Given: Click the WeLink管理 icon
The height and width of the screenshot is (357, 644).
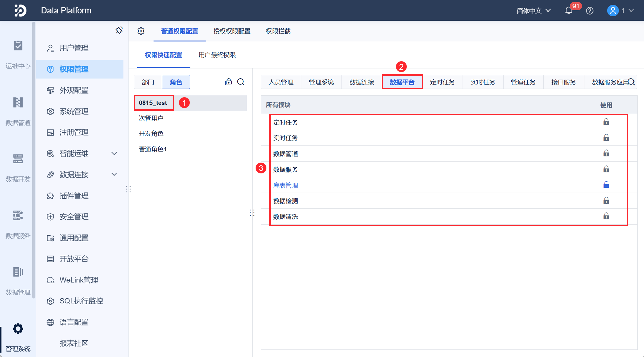Looking at the screenshot, I should click(x=51, y=280).
